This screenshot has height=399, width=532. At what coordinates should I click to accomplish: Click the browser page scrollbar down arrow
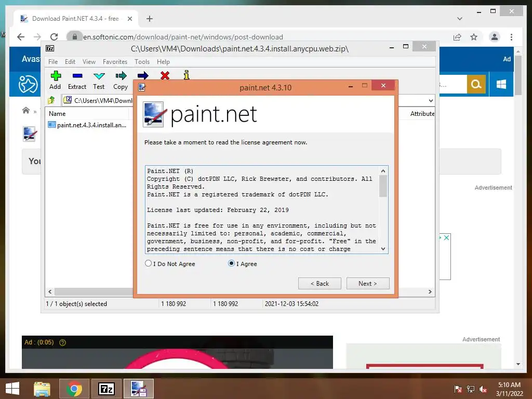click(x=518, y=364)
